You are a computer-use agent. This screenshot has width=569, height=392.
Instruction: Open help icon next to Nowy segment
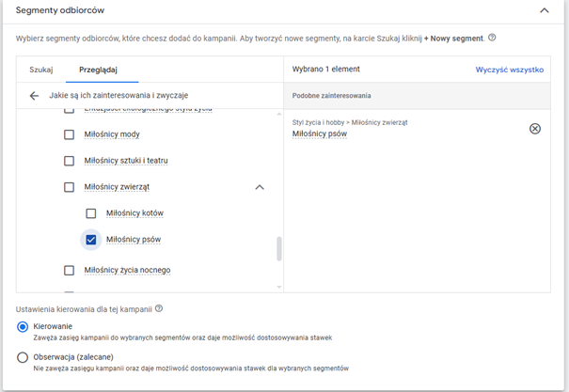(x=492, y=38)
